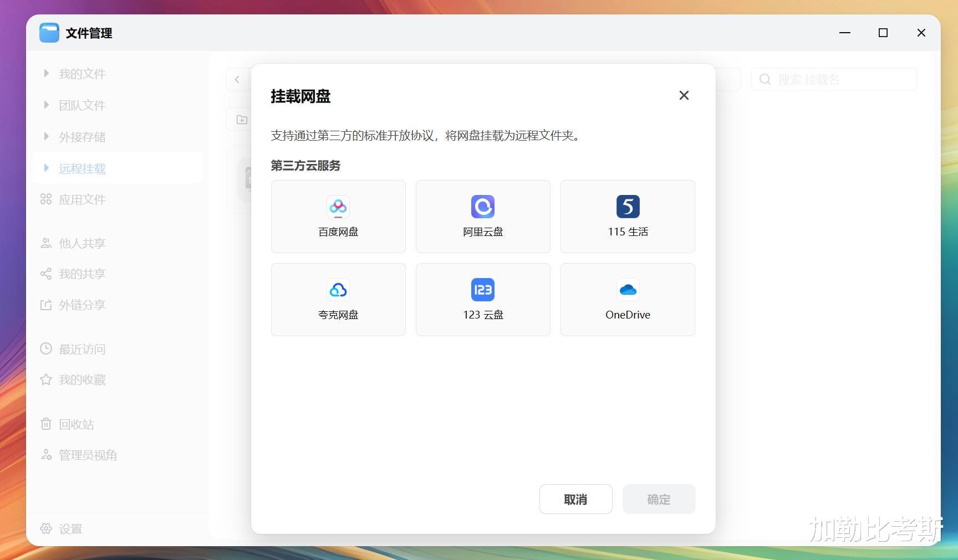958x560 pixels.
Task: Click the 文件管理 window title text
Action: [89, 33]
